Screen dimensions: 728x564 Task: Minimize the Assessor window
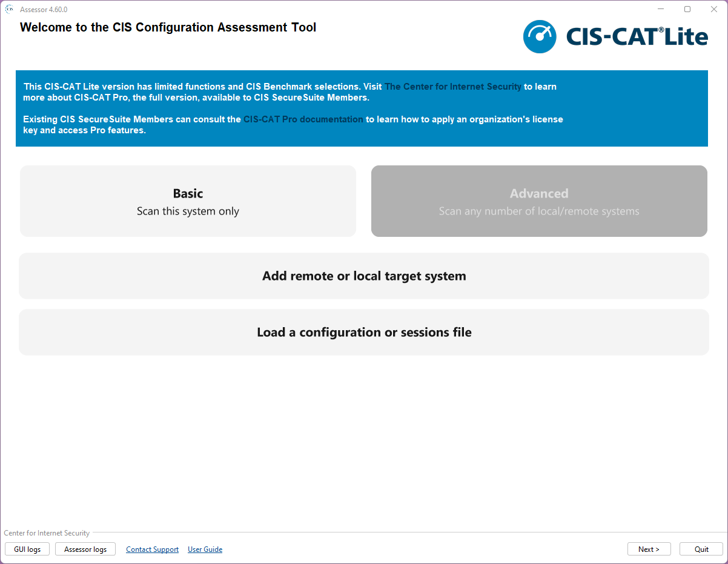pos(660,9)
